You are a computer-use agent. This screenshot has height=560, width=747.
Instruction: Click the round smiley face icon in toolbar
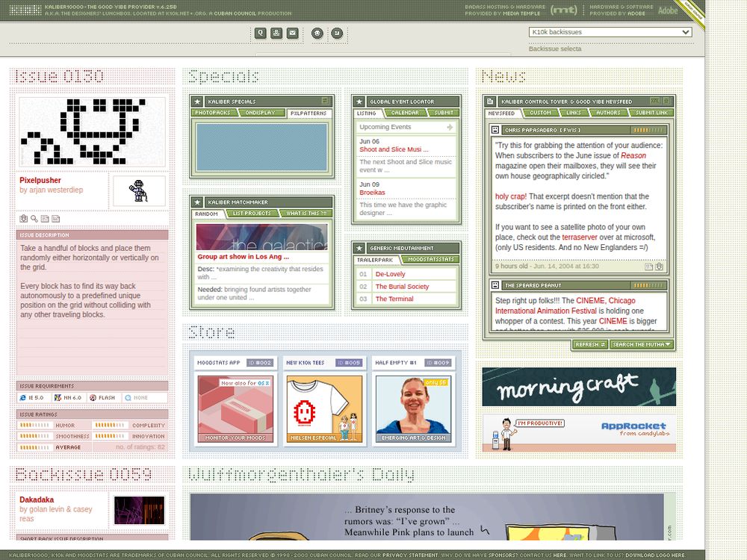(317, 33)
